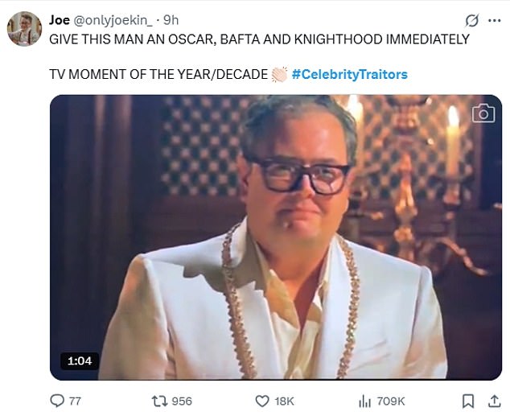Toggle bookmark on this tweet
510x420 pixels.
click(x=468, y=401)
